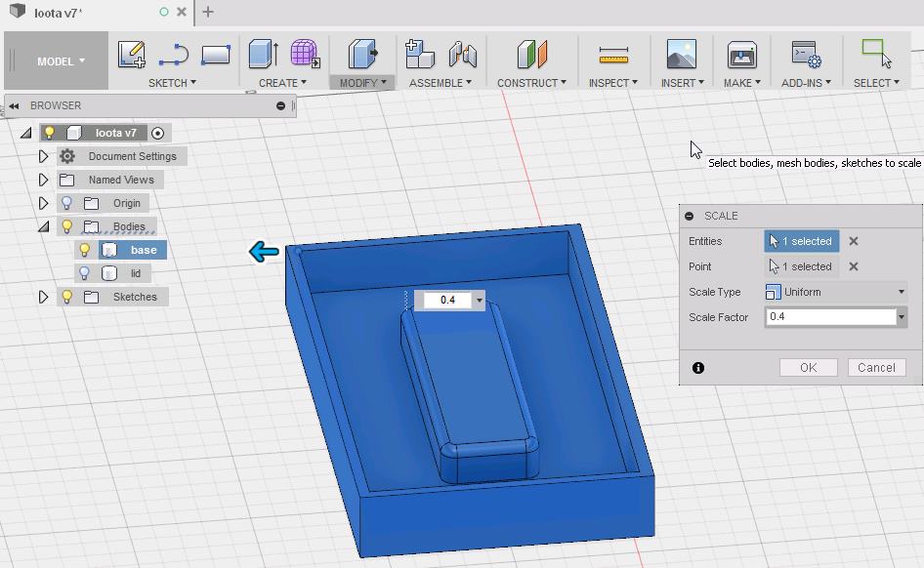
Task: Select the Rectangle sketch tool icon
Action: (x=216, y=55)
